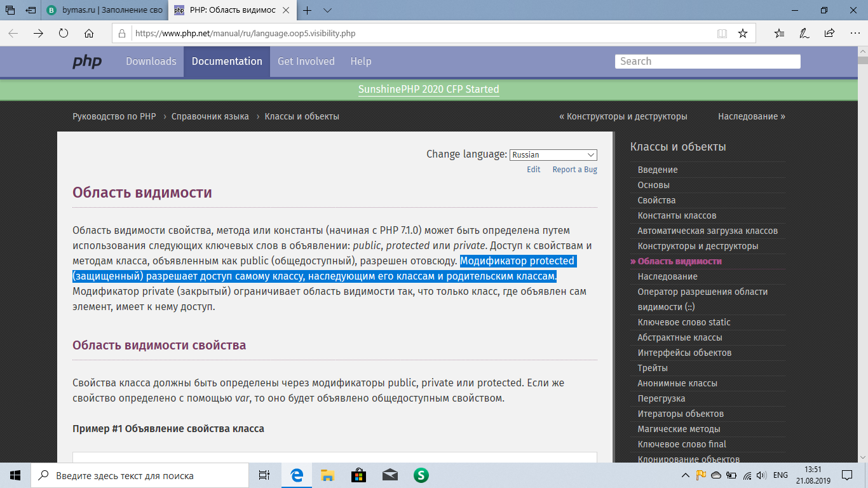Click the SunshinePHP 2020 CFP Started link

point(428,90)
